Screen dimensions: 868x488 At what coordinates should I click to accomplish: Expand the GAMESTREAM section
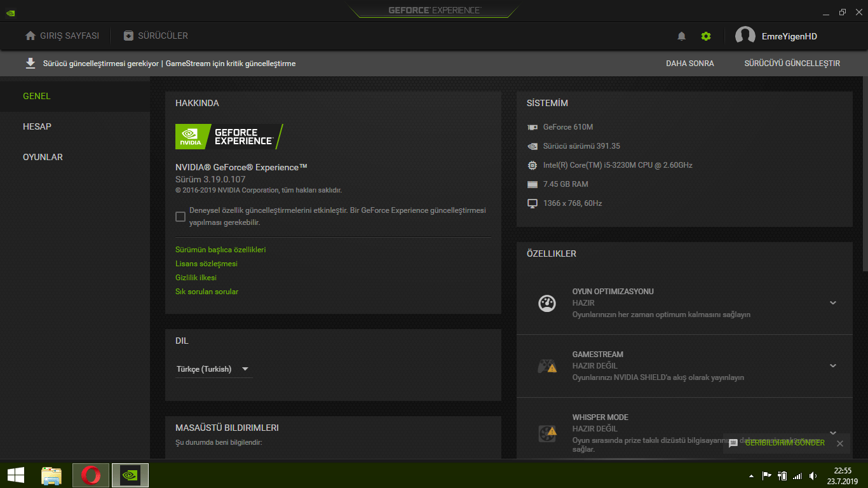click(833, 366)
